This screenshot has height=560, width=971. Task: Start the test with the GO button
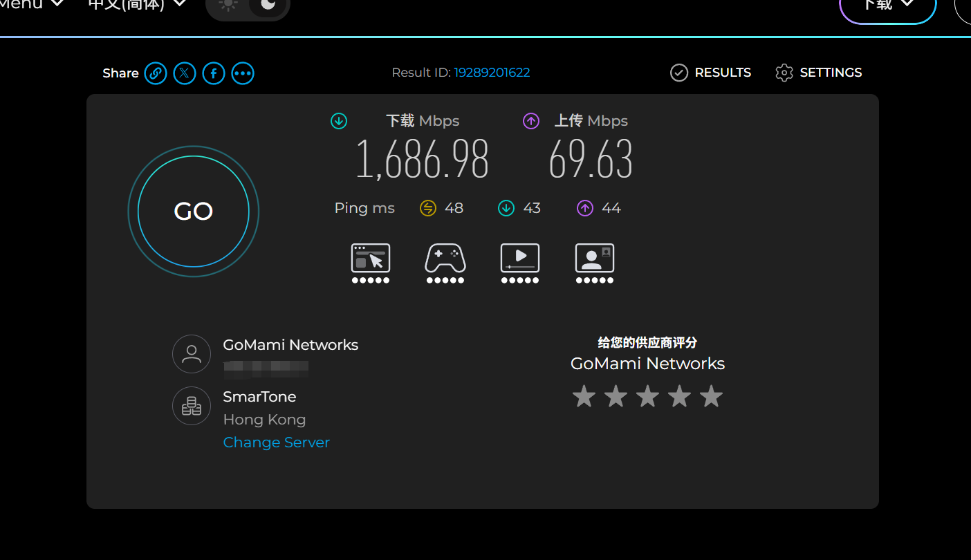[194, 212]
